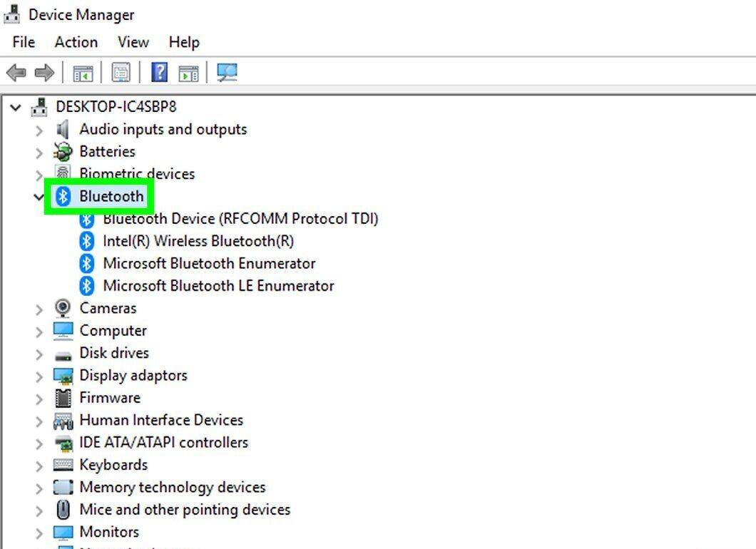The width and height of the screenshot is (756, 549).
Task: Select the Cameras label
Action: (x=108, y=308)
